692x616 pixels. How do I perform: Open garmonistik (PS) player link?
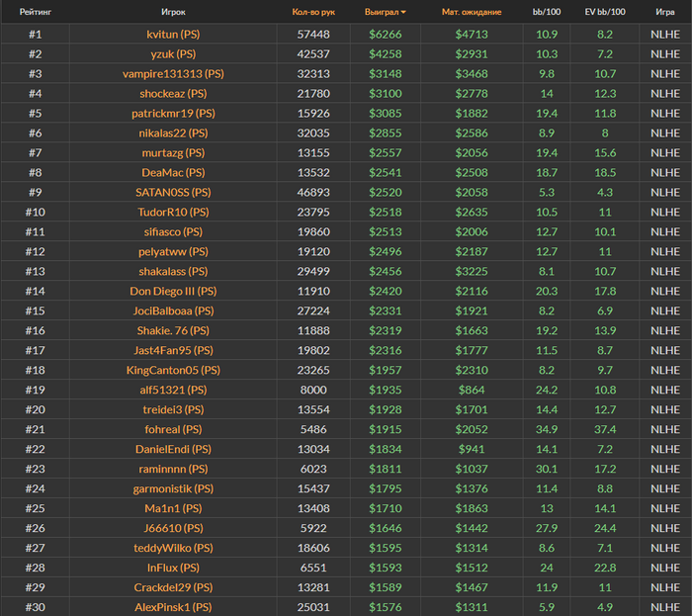(173, 488)
